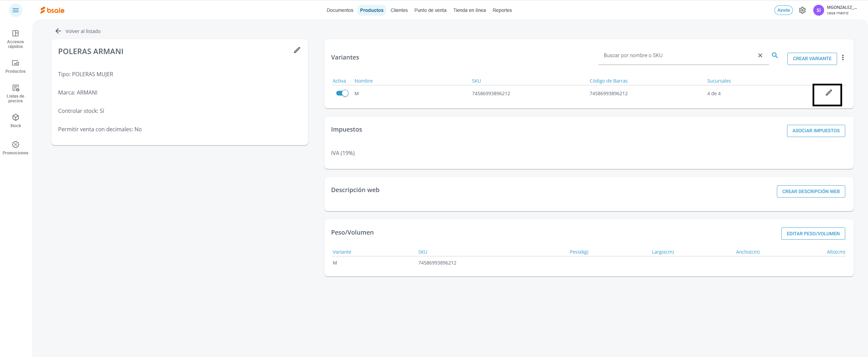Click 'Permitir venta con decimales: No' text
868x357 pixels.
100,129
